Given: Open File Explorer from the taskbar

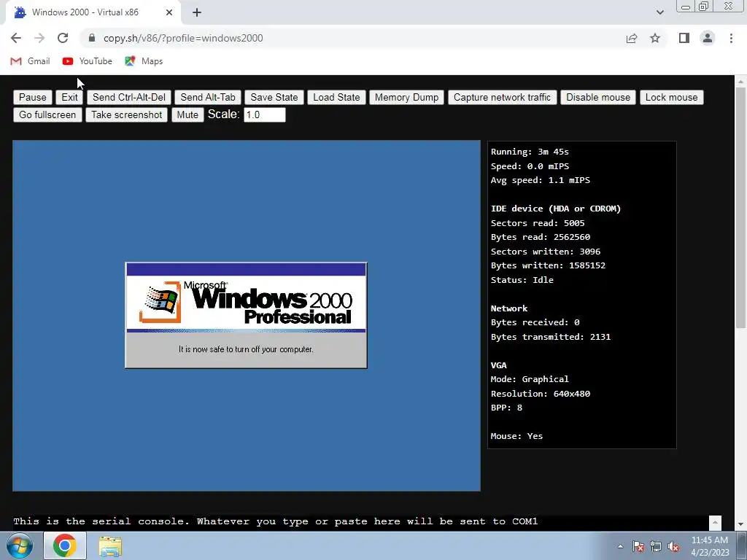Looking at the screenshot, I should pos(110,545).
